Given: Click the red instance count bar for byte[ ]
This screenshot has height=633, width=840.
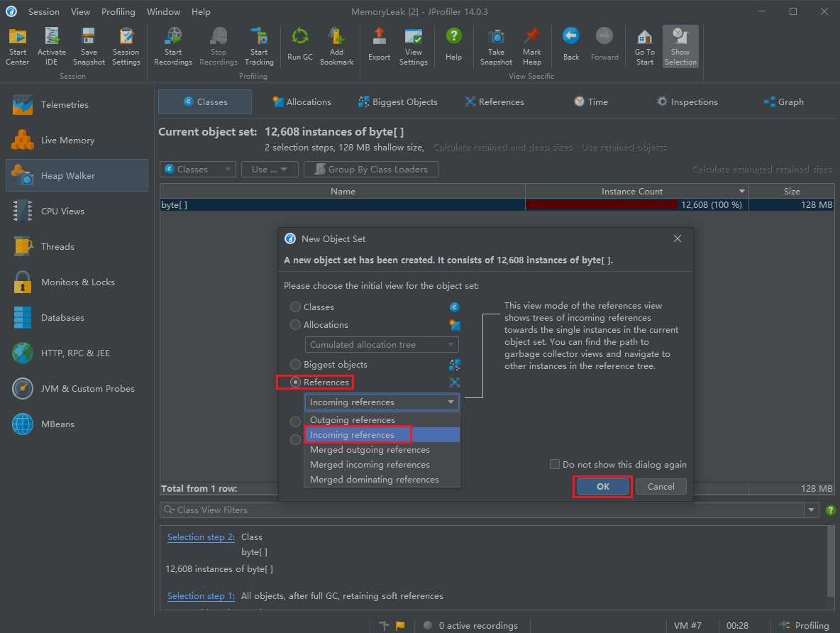Looking at the screenshot, I should 602,205.
